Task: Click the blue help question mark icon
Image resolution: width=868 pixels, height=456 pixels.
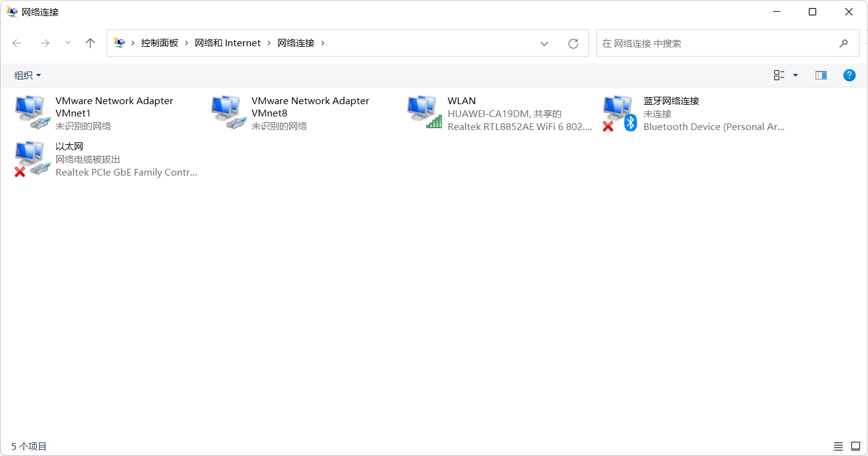Action: (849, 75)
